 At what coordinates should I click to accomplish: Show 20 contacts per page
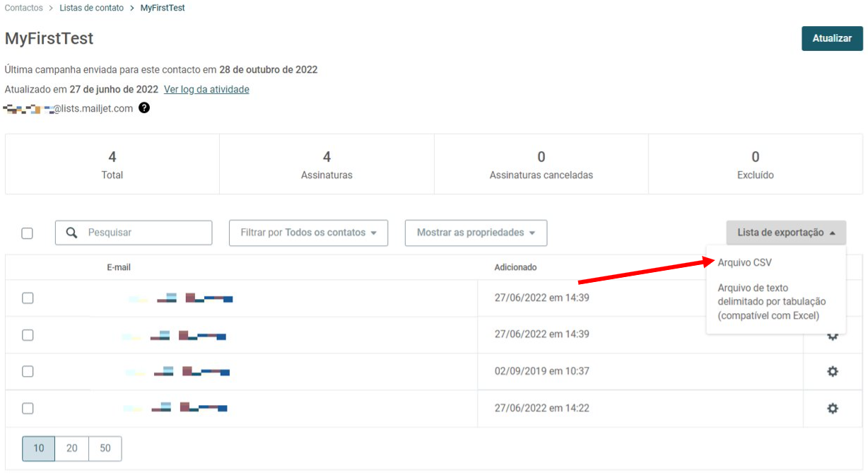71,448
